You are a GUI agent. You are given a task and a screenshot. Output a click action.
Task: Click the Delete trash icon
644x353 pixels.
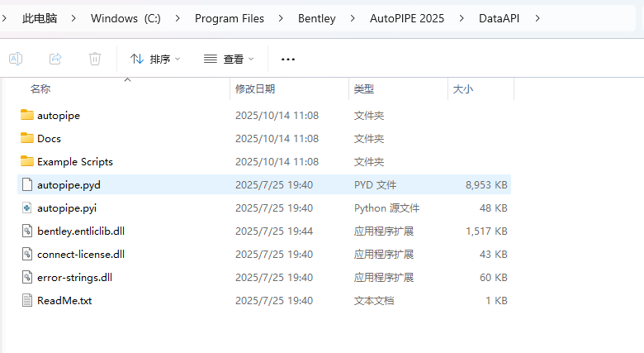tap(95, 59)
